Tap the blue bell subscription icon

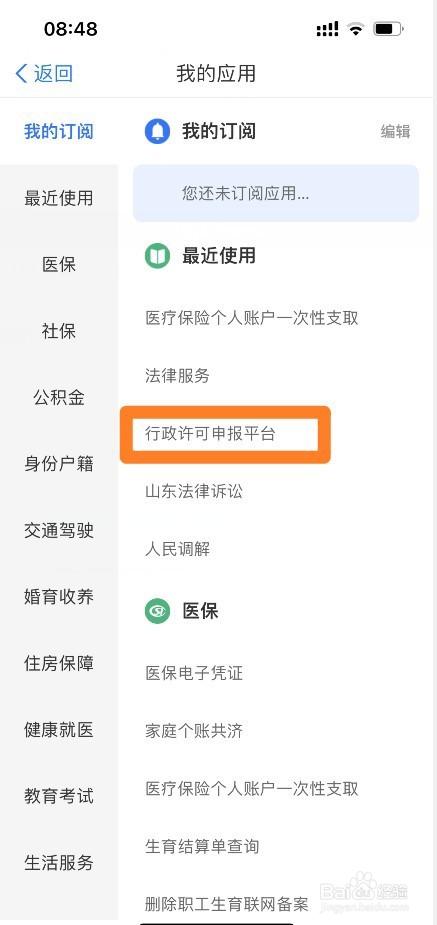click(x=157, y=131)
